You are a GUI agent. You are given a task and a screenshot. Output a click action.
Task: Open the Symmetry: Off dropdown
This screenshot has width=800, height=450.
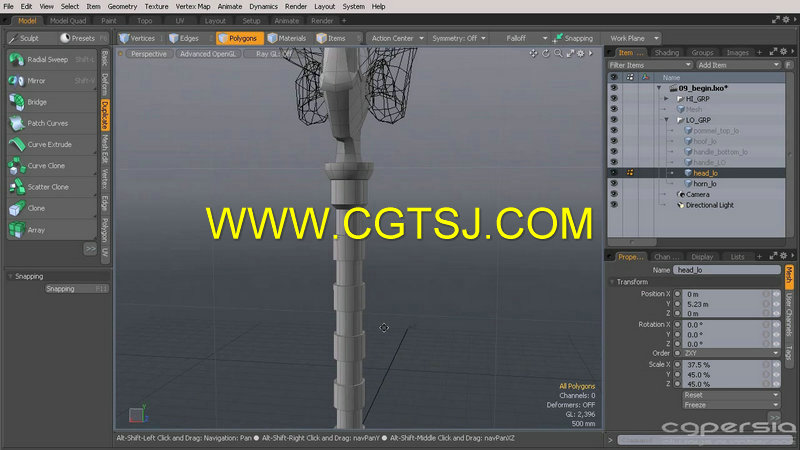coord(459,38)
